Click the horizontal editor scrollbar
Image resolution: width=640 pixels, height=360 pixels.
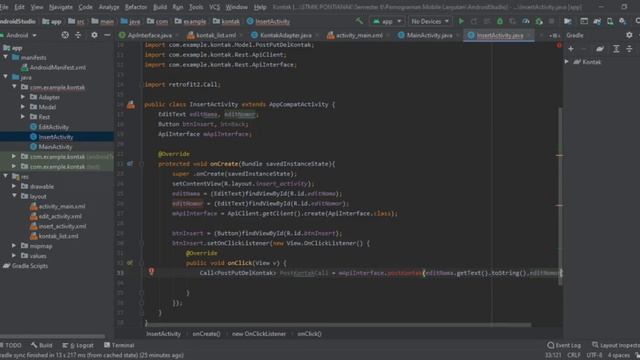[x=338, y=325]
